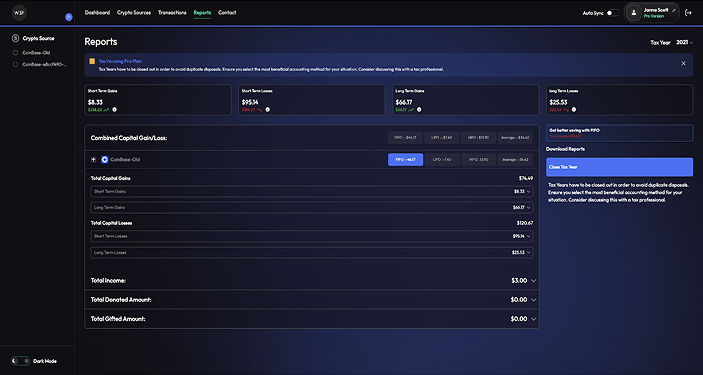This screenshot has width=703, height=375.
Task: Click the Janna Scott profile name
Action: [x=656, y=10]
